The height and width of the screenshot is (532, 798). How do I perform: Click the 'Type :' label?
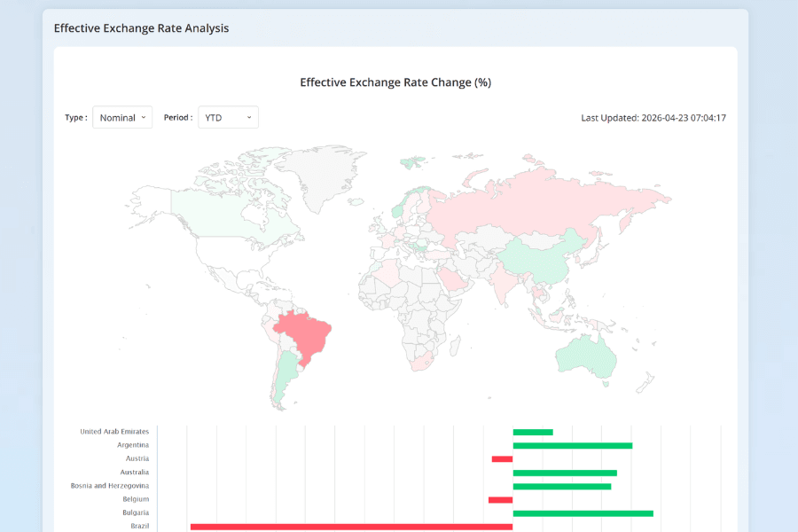[x=76, y=118]
